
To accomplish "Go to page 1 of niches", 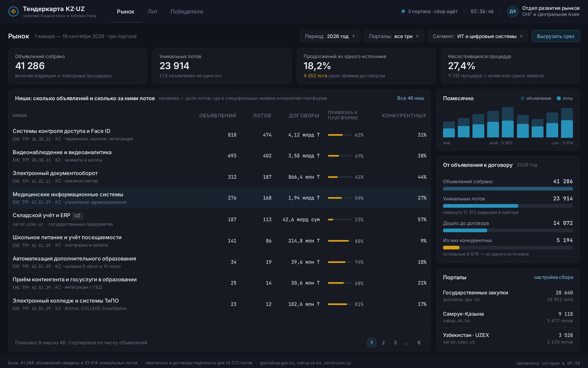I will pos(372,342).
